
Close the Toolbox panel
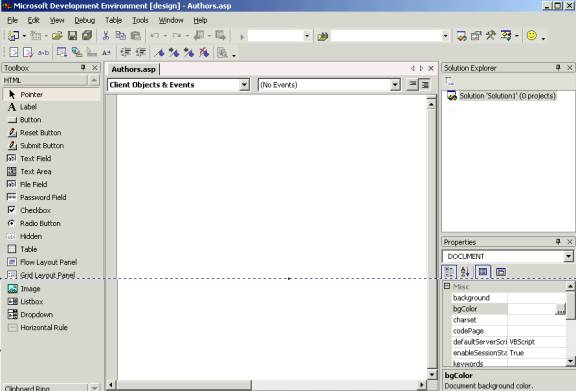point(95,68)
